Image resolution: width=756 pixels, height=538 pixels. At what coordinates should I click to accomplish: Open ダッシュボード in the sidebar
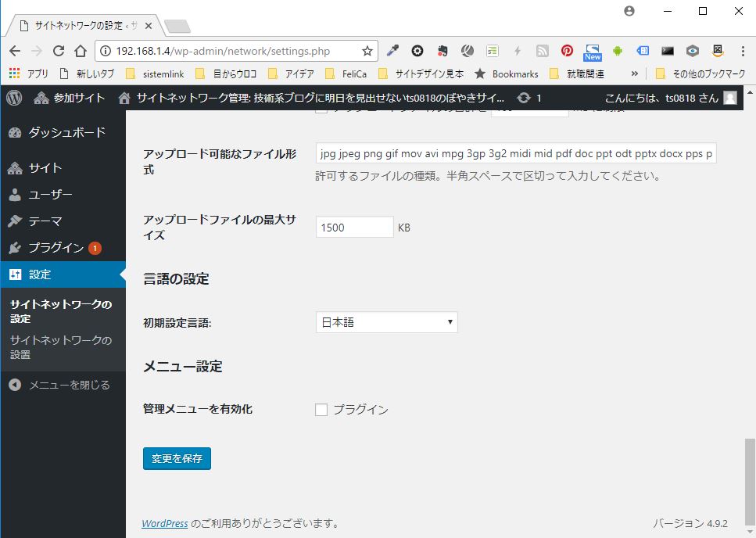[x=63, y=132]
